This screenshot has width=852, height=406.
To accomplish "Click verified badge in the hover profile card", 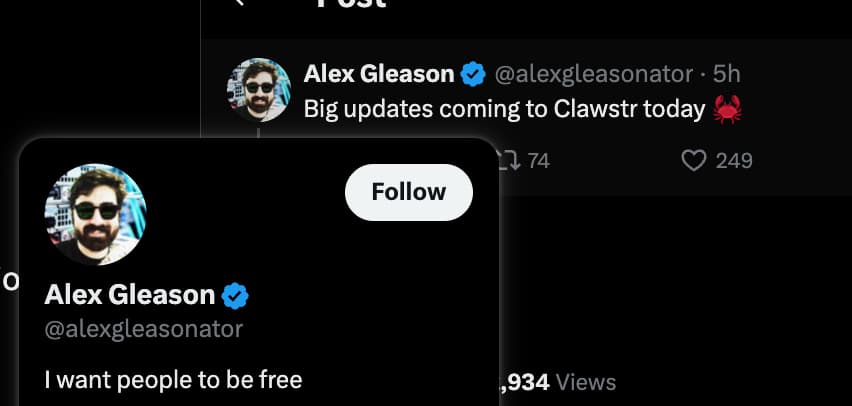I will pyautogui.click(x=235, y=296).
